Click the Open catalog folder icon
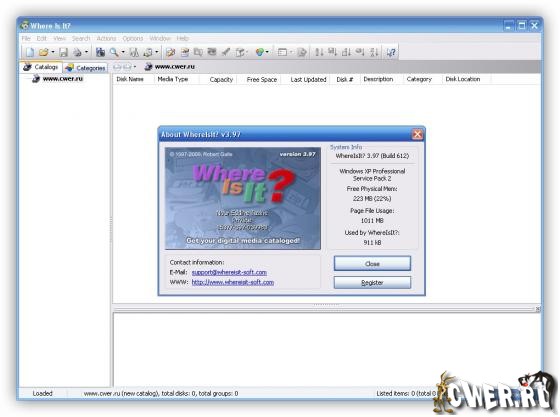This screenshot has width=560, height=417. point(43,52)
